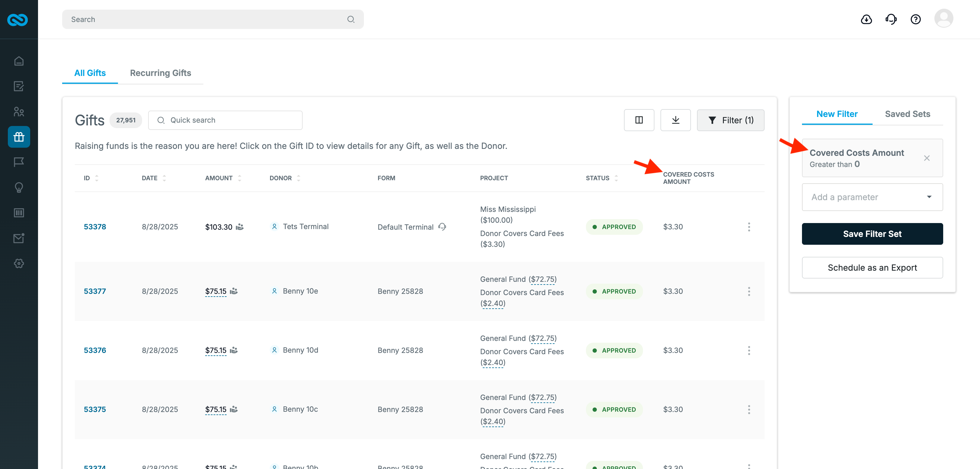Click donor name Tets Terminal
The width and height of the screenshot is (980, 469).
tap(305, 227)
